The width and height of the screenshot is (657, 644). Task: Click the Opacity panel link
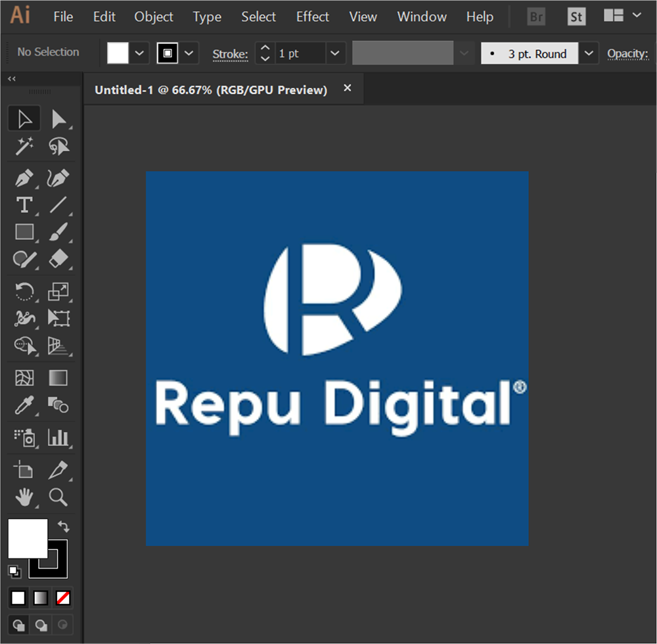click(627, 54)
